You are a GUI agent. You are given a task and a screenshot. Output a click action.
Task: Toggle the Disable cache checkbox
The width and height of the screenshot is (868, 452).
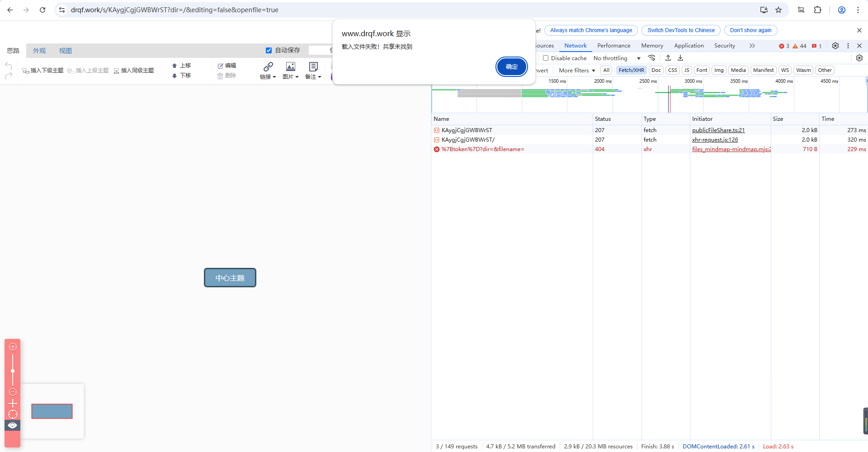546,58
